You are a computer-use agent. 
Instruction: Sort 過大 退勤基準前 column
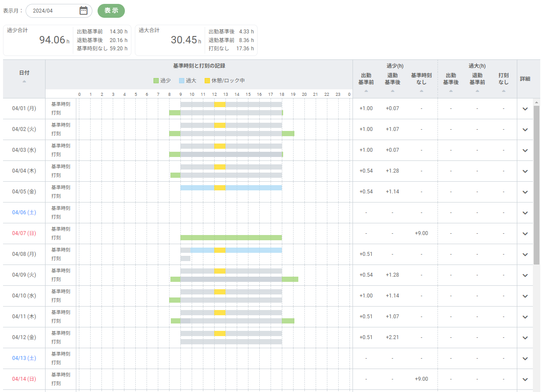click(x=477, y=91)
